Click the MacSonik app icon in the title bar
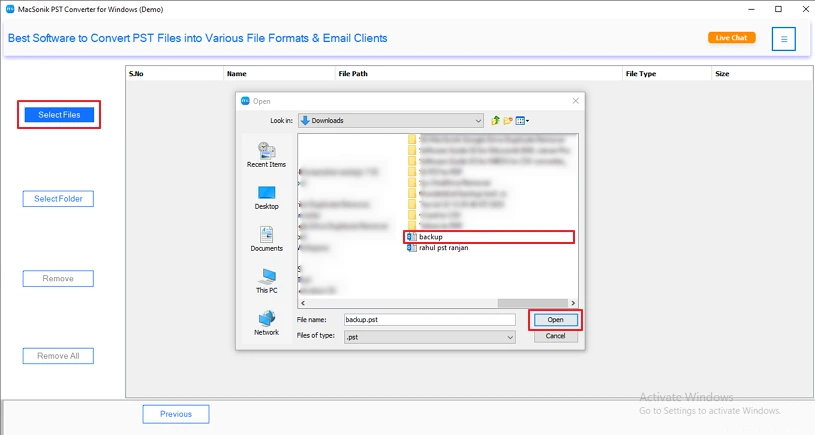 [10, 9]
